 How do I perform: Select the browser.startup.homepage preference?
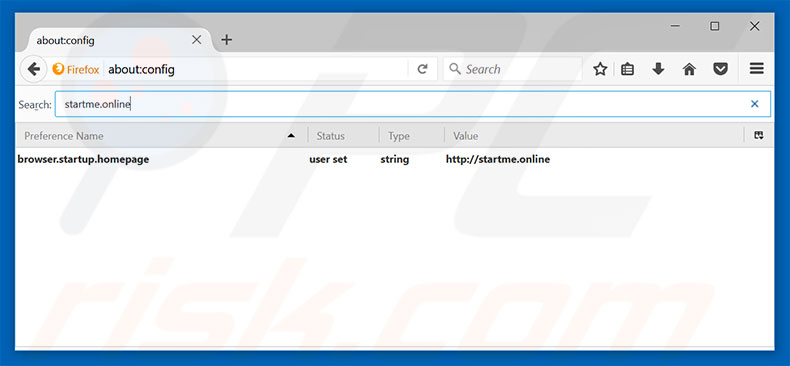(83, 159)
